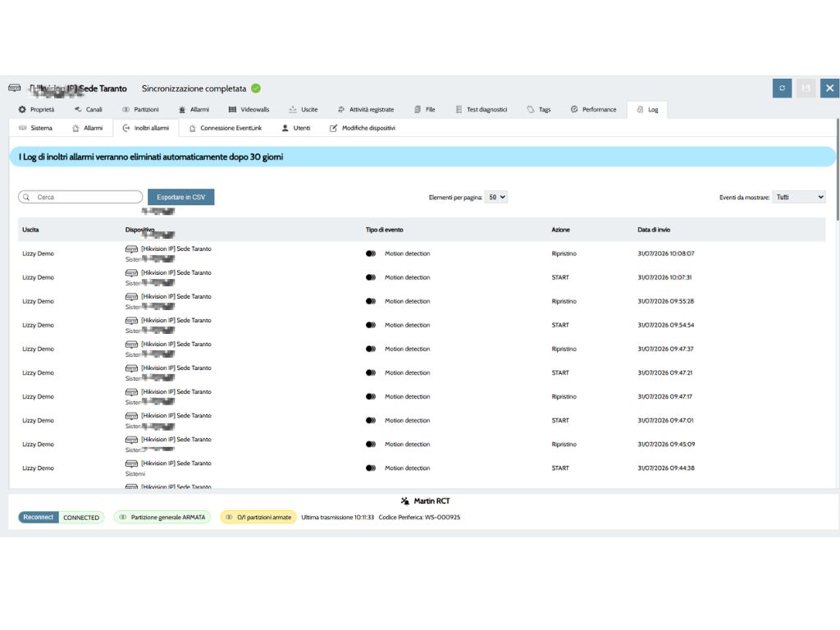
Task: Open the Elementi per pagina dropdown
Action: point(495,197)
